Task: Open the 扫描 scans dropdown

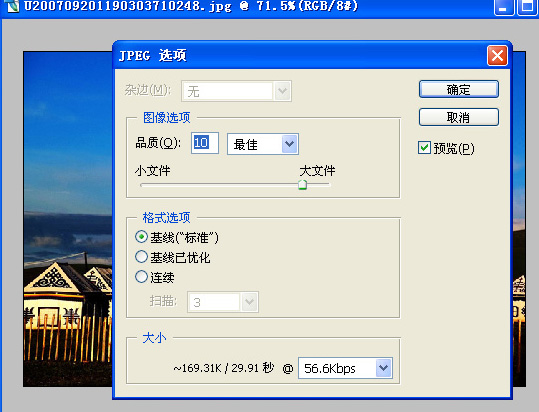Action: [x=223, y=302]
